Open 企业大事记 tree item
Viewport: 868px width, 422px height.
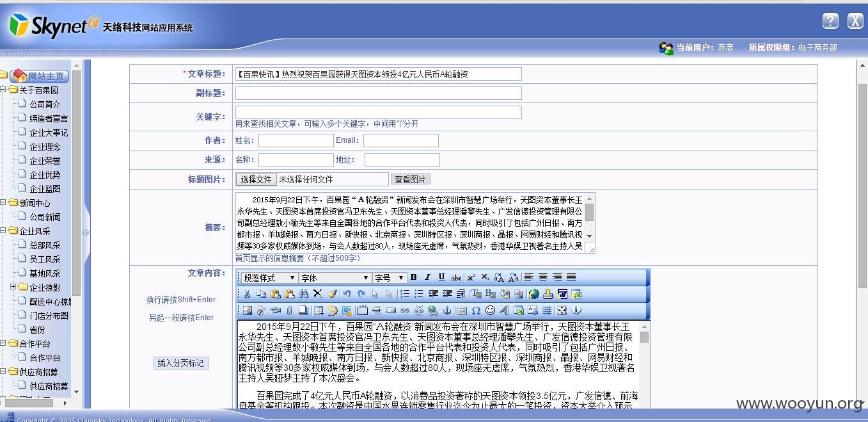tap(49, 133)
